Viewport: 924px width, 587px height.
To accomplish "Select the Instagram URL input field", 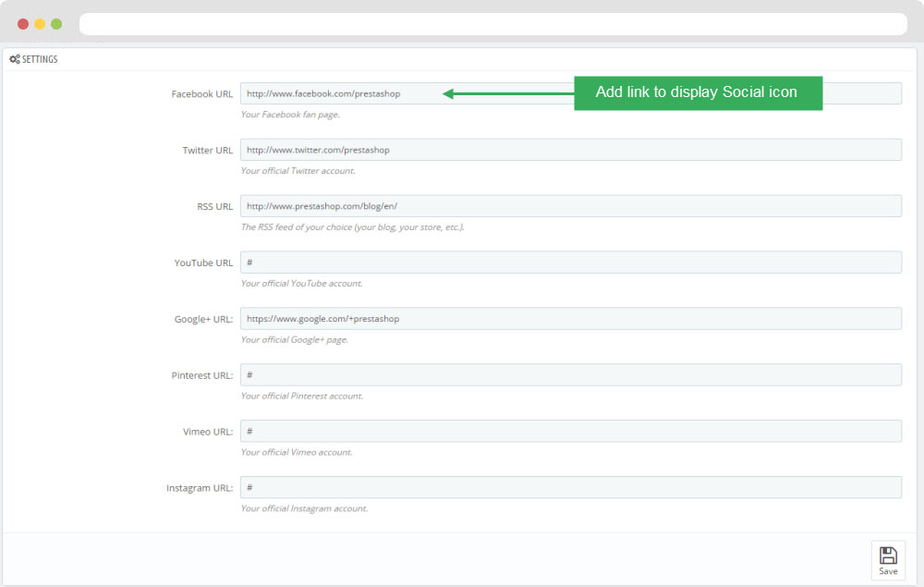I will point(570,487).
